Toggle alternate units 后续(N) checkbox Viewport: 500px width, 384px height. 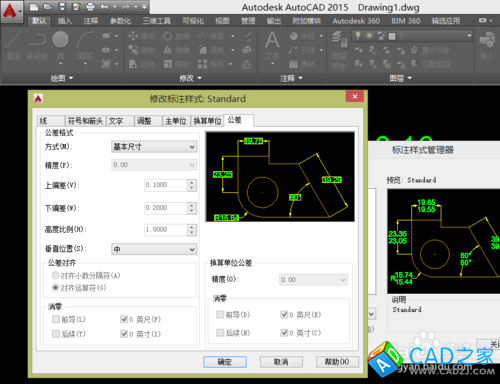(x=220, y=332)
